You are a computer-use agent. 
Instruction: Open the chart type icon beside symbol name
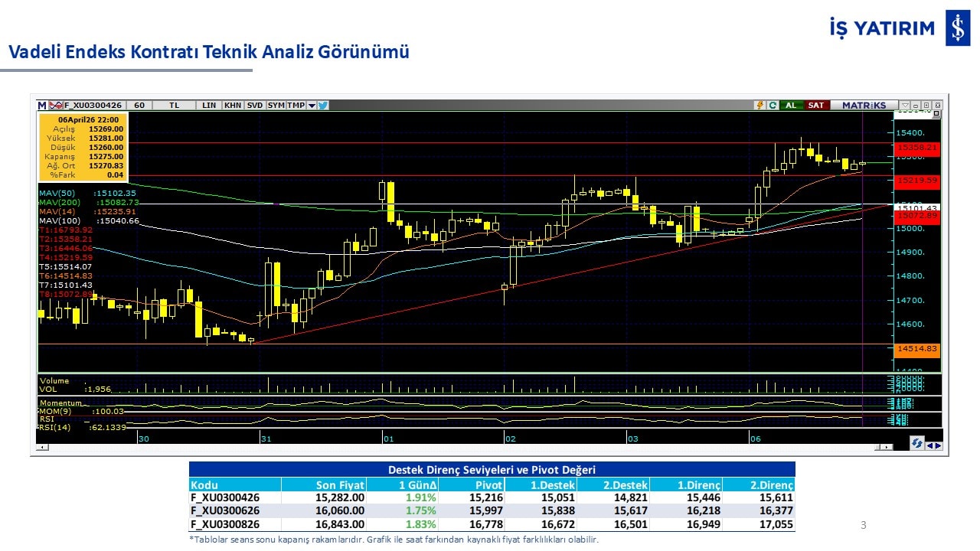click(x=55, y=106)
